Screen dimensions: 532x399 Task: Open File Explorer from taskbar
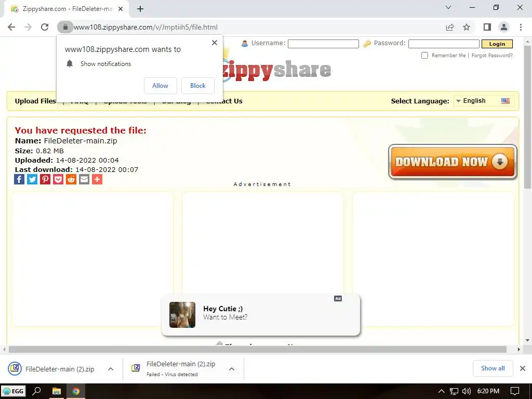56,391
